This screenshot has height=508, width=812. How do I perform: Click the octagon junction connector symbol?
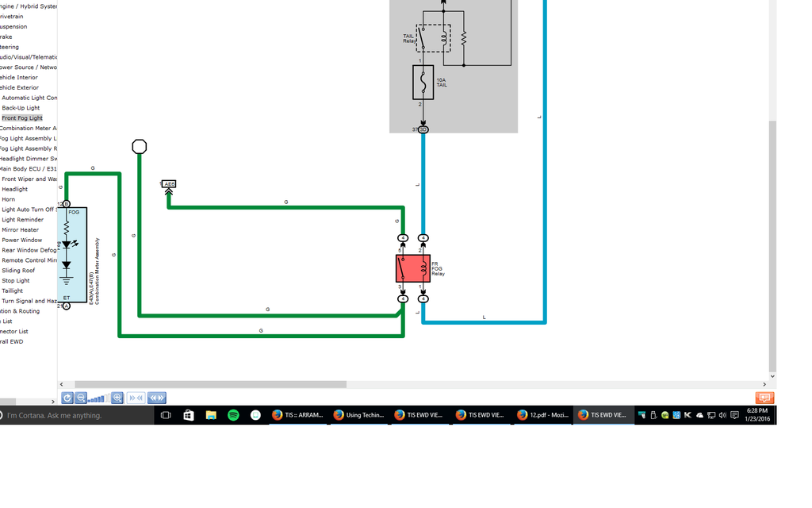tap(140, 147)
